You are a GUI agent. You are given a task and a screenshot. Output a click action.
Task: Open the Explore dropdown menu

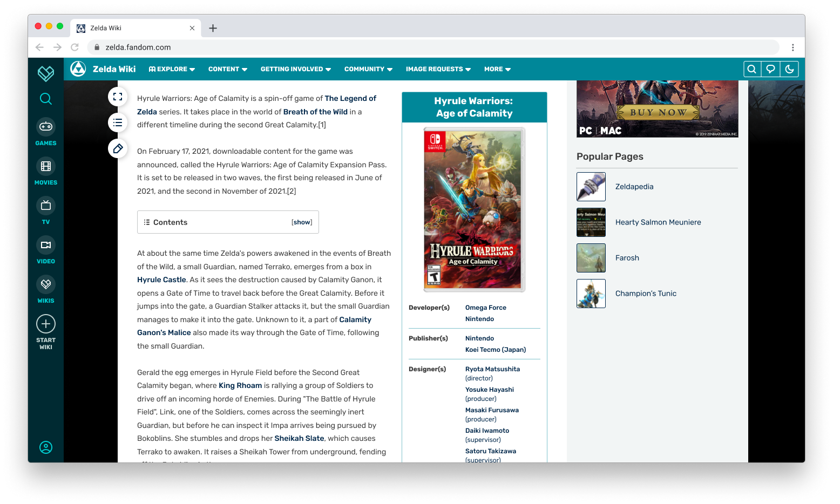pyautogui.click(x=172, y=69)
